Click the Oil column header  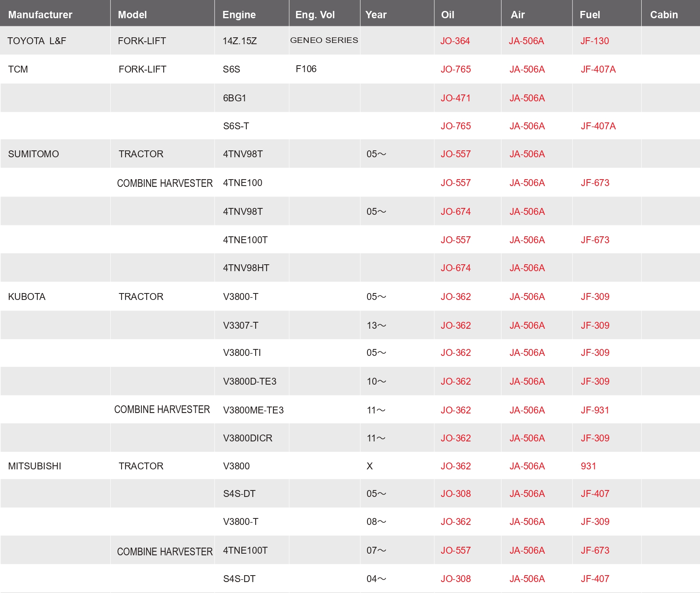(447, 15)
